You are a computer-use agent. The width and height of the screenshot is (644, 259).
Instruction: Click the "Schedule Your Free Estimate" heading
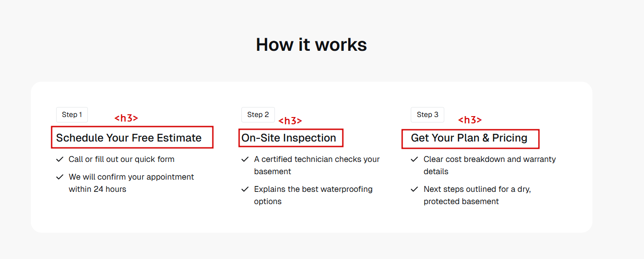pyautogui.click(x=129, y=138)
